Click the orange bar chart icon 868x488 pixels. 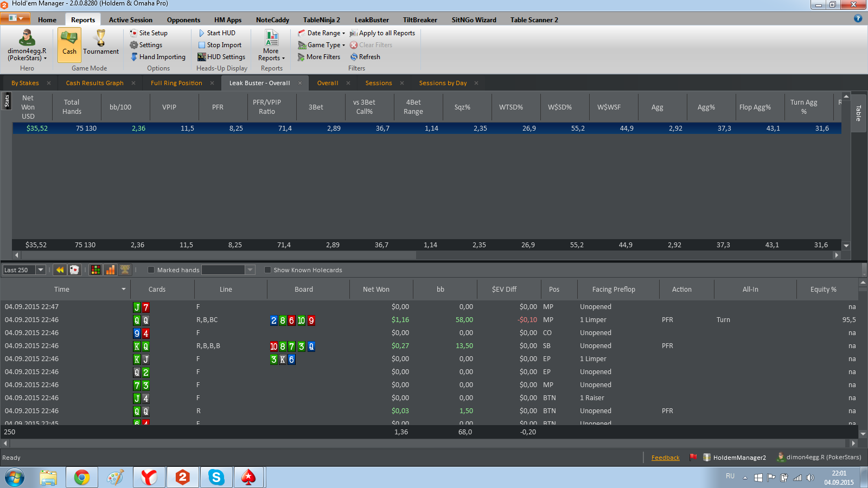coord(110,269)
